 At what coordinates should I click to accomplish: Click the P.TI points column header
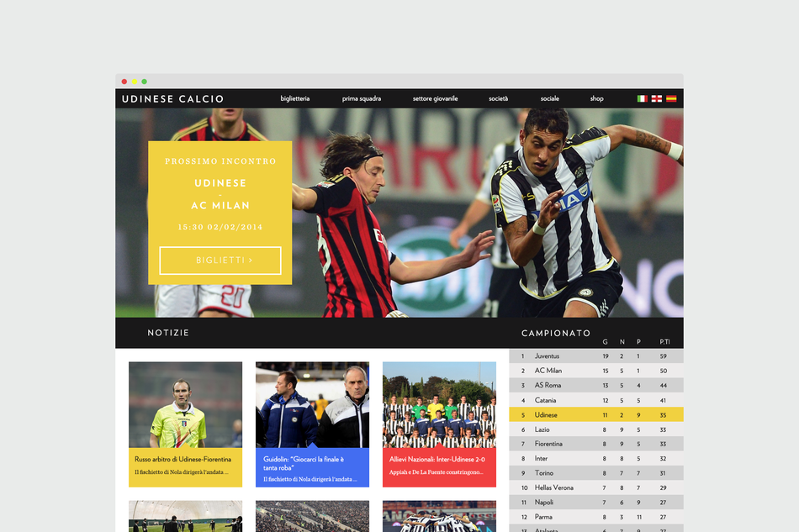[x=664, y=341]
